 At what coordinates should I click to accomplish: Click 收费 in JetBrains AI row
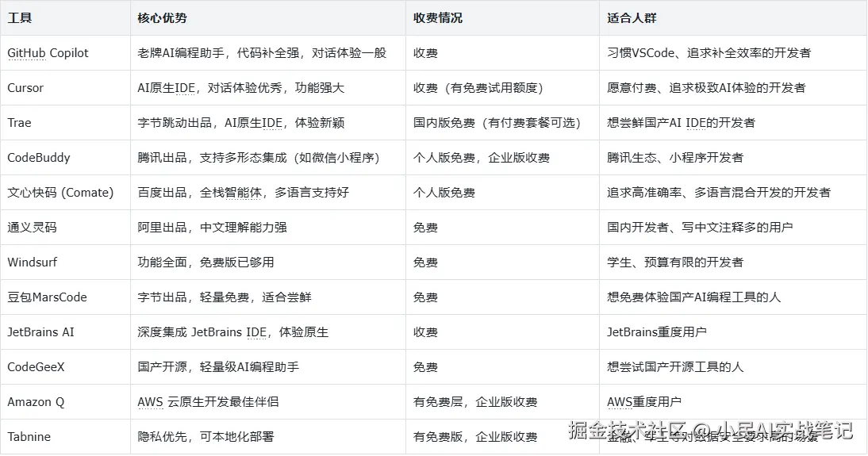[x=425, y=332]
